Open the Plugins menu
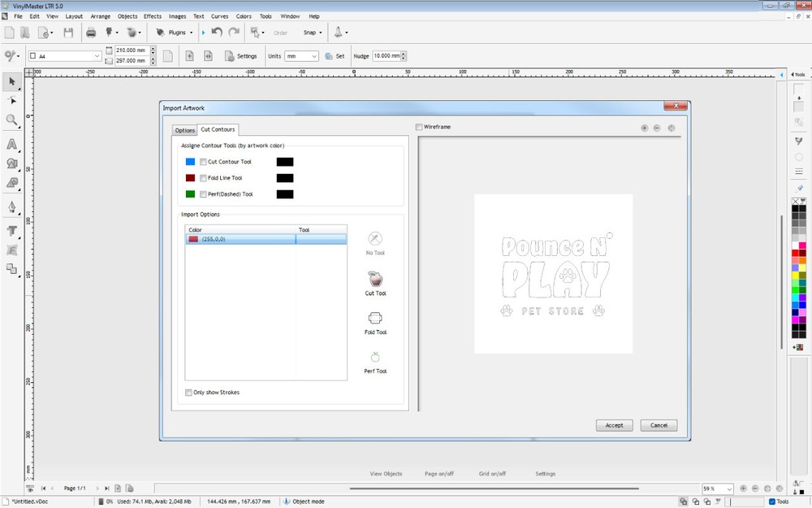 point(173,33)
